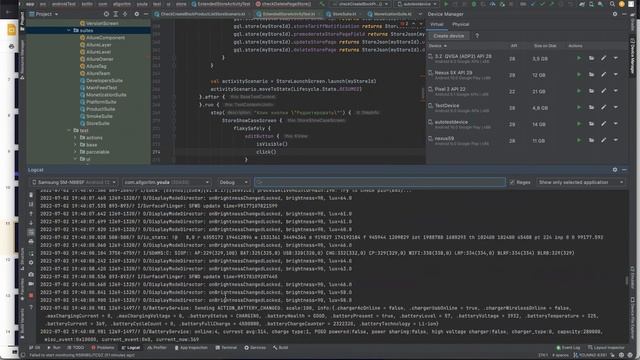Select AllureComponent in project tree
This screenshot has height=360, width=640.
click(105, 38)
